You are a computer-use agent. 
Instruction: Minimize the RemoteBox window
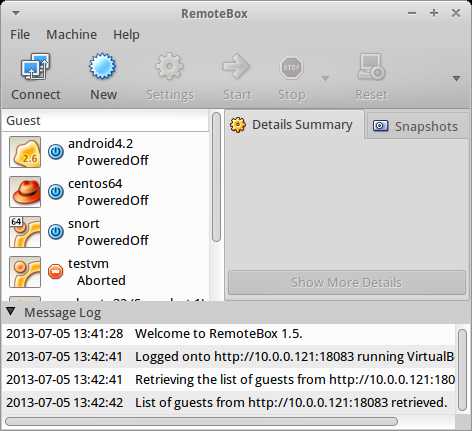[x=412, y=13]
